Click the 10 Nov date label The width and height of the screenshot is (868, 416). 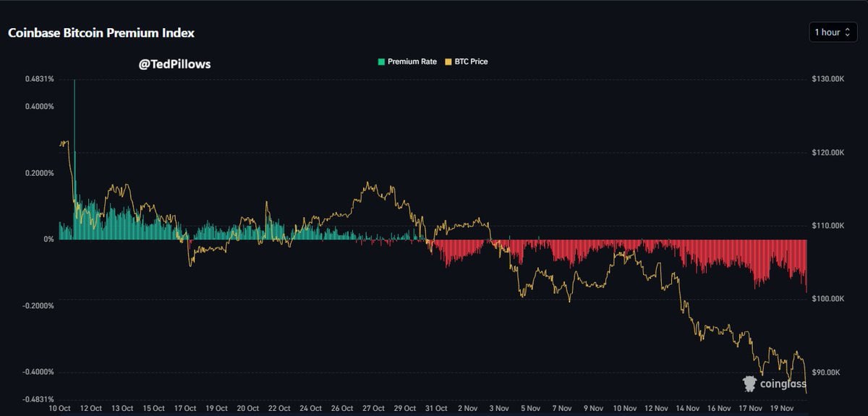point(625,408)
